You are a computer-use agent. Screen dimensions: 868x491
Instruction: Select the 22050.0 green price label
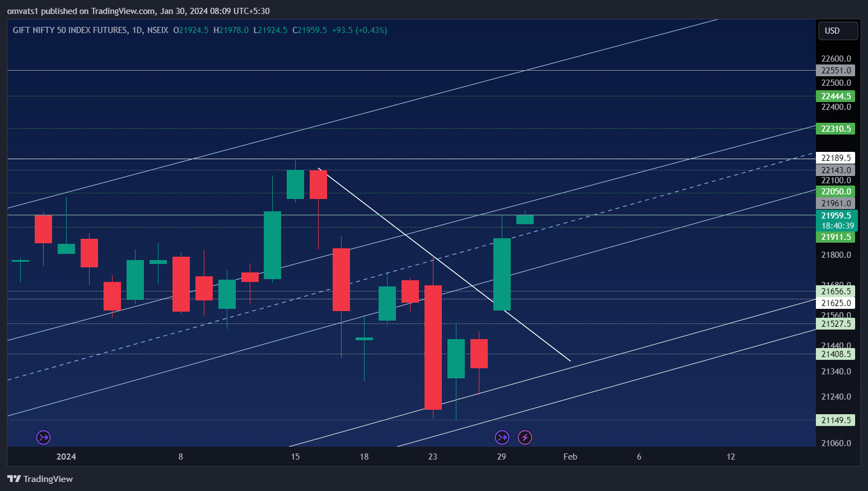(836, 192)
